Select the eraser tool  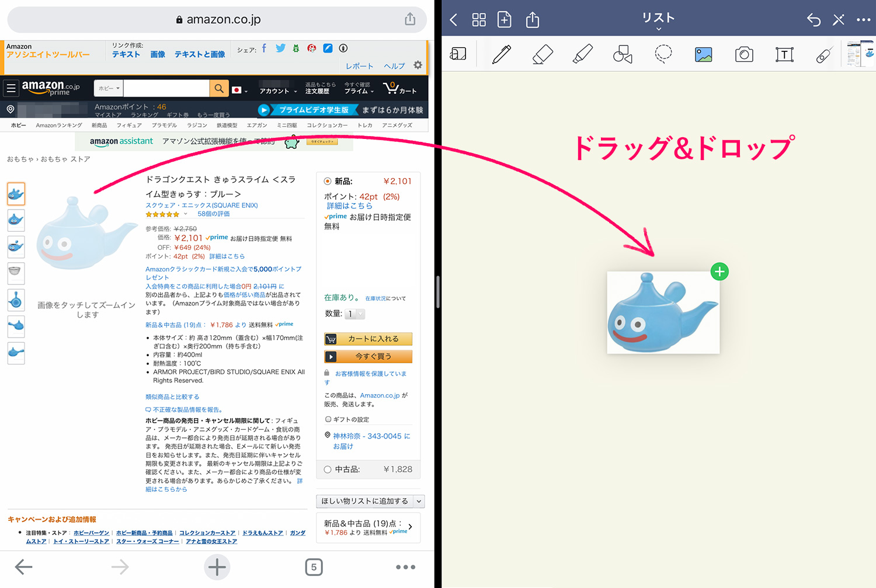tap(543, 54)
